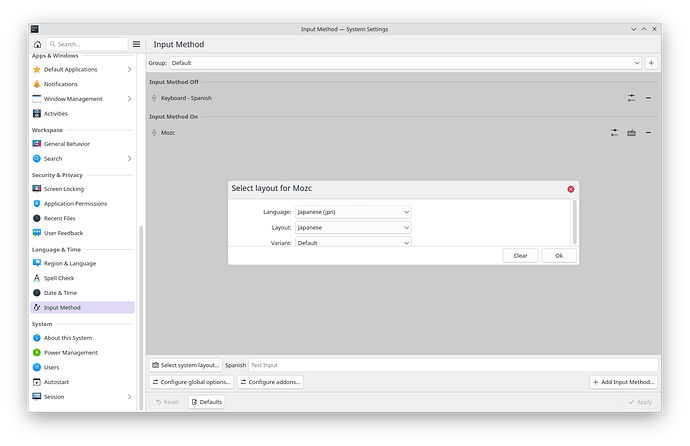Click the Notifications bell icon
Image resolution: width=690 pixels, height=446 pixels.
pos(37,84)
